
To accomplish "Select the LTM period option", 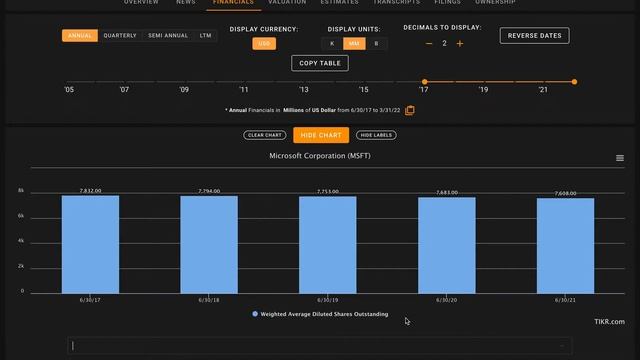I will click(x=205, y=36).
